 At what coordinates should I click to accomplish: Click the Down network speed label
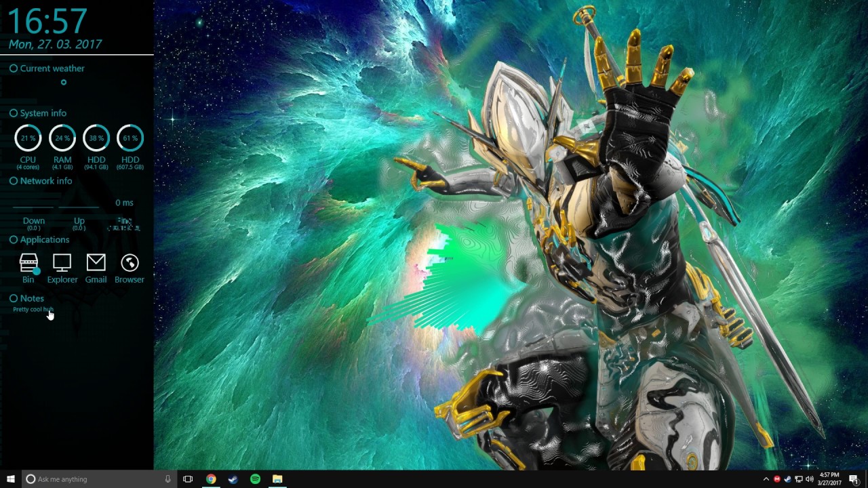coord(34,221)
